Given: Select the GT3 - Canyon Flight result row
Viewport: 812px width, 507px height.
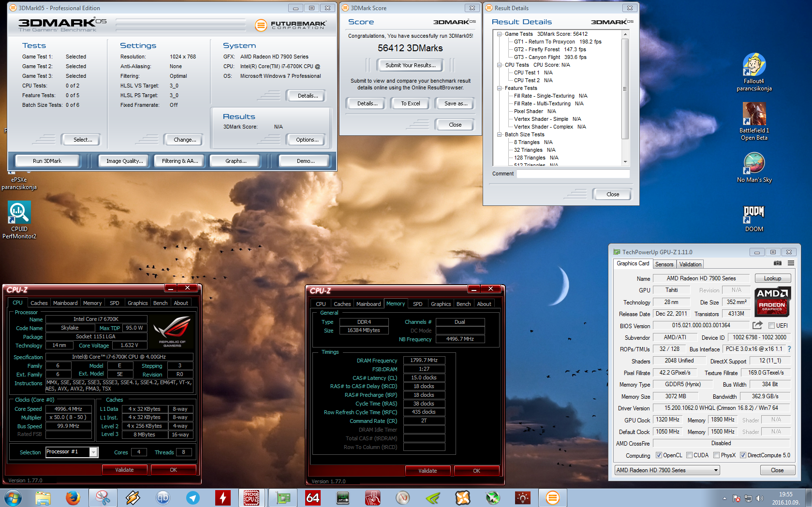Looking at the screenshot, I should click(550, 57).
